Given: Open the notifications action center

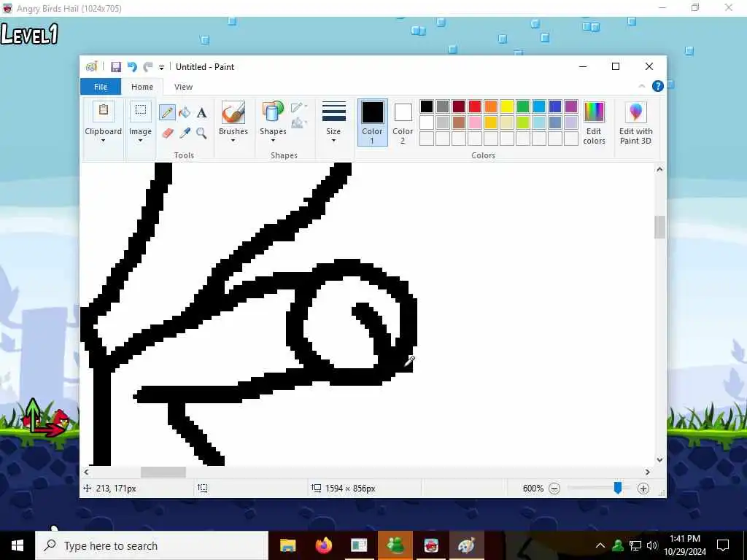Looking at the screenshot, I should 723,545.
